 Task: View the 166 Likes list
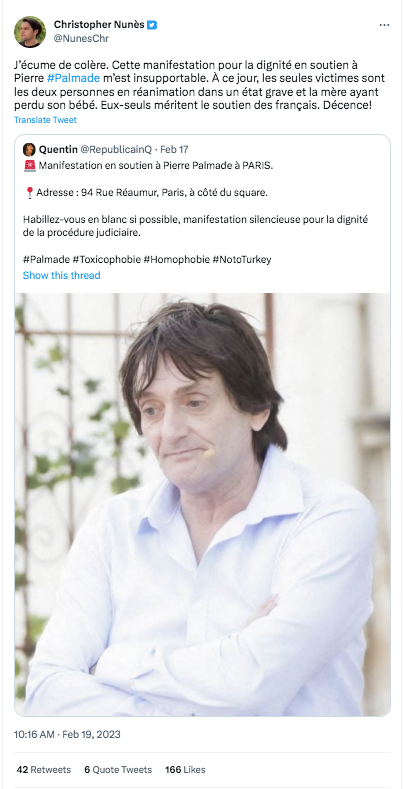[185, 769]
